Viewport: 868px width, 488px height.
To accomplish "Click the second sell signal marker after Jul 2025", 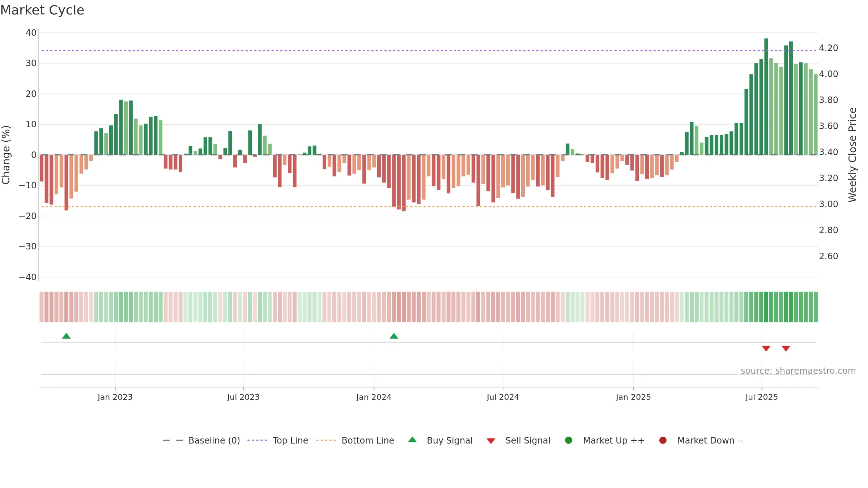I will click(786, 348).
